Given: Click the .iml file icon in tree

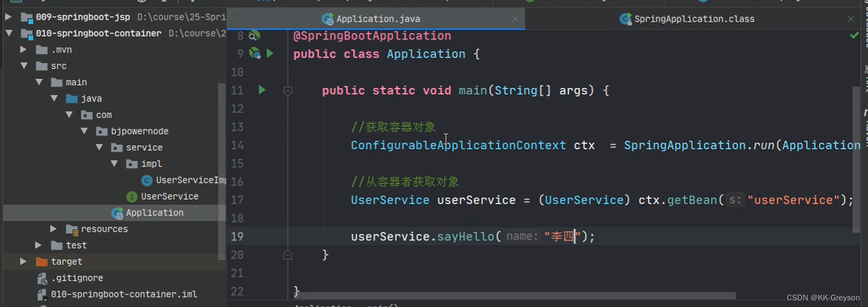Looking at the screenshot, I should click(42, 294).
